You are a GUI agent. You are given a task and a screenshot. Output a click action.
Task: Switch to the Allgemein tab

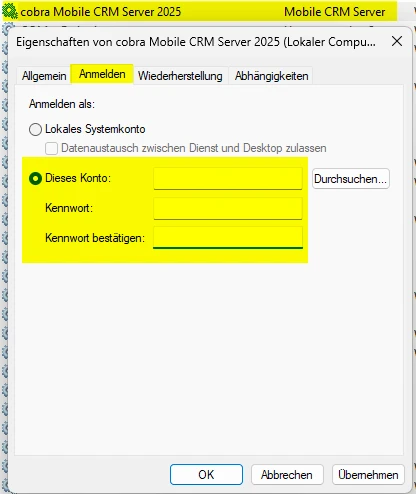point(44,76)
